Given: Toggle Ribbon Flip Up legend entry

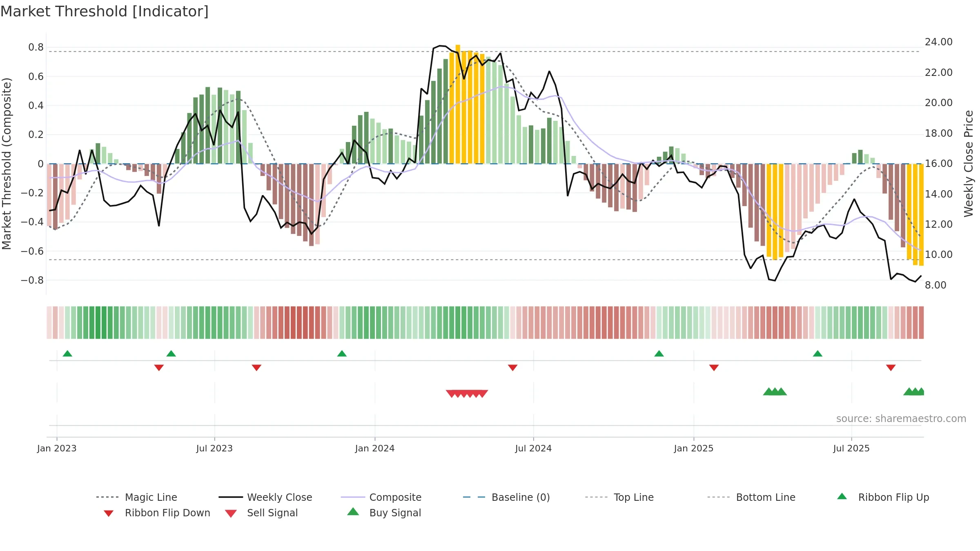Looking at the screenshot, I should click(x=883, y=497).
